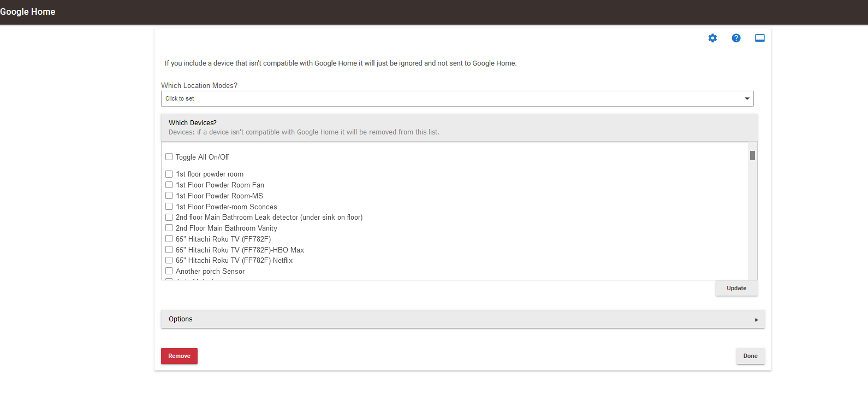Click the Google Home header title
This screenshot has height=411, width=868.
click(x=27, y=11)
